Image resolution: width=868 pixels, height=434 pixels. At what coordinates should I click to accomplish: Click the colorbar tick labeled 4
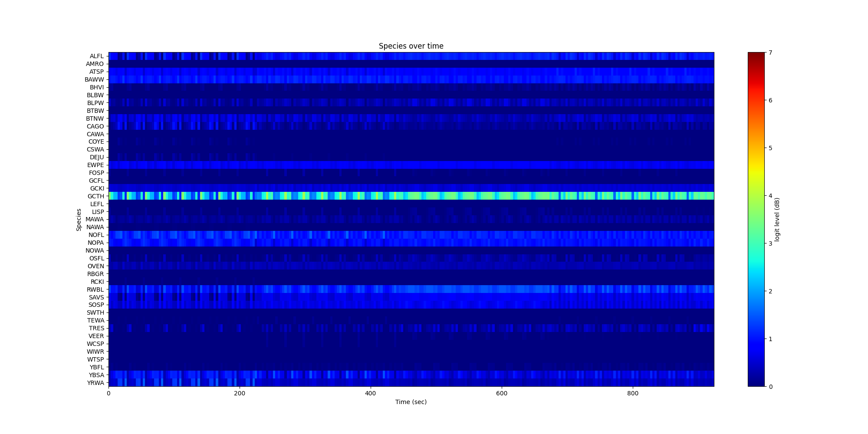point(770,196)
